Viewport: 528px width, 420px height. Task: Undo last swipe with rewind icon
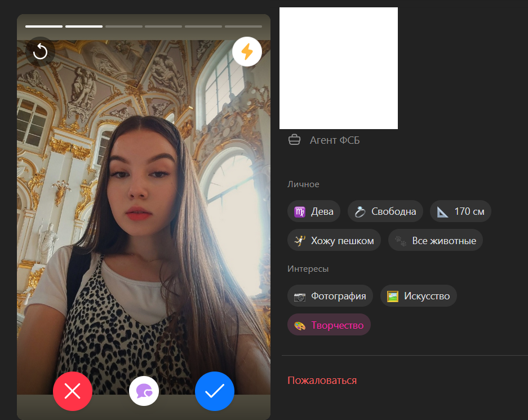[x=40, y=51]
